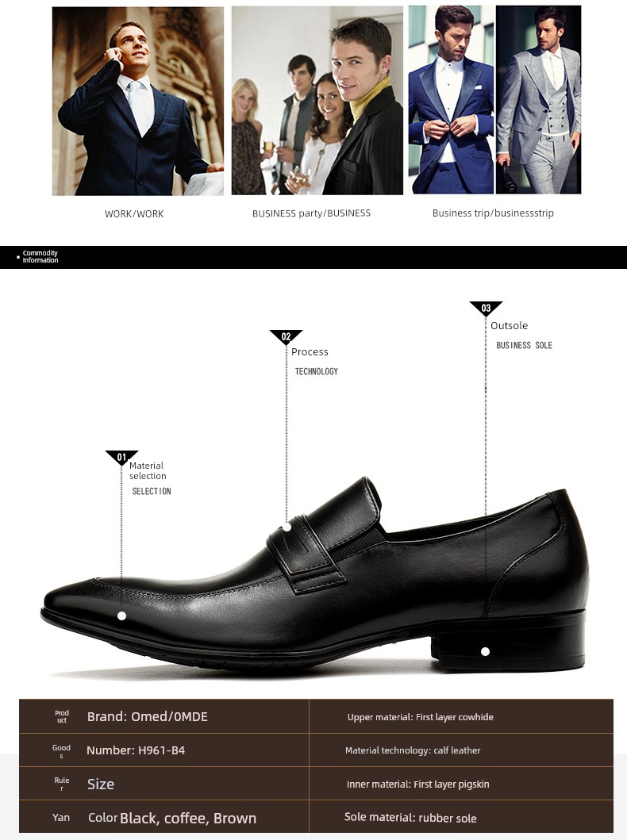Click the white dot on shoe heel
Screen dimensions: 627x840
pyautogui.click(x=485, y=651)
